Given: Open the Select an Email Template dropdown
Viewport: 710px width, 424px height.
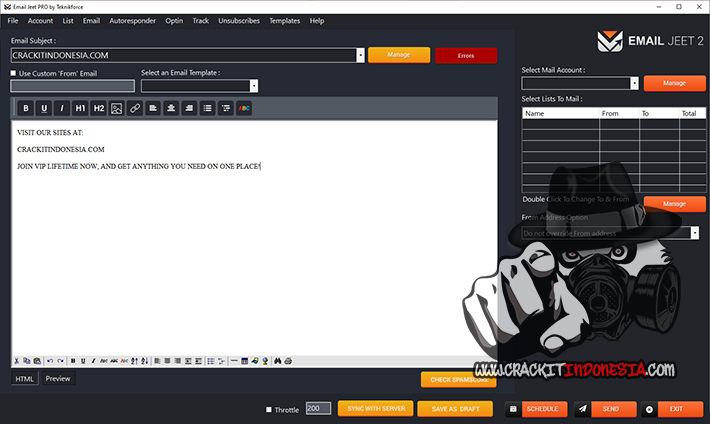Looking at the screenshot, I should pyautogui.click(x=254, y=86).
